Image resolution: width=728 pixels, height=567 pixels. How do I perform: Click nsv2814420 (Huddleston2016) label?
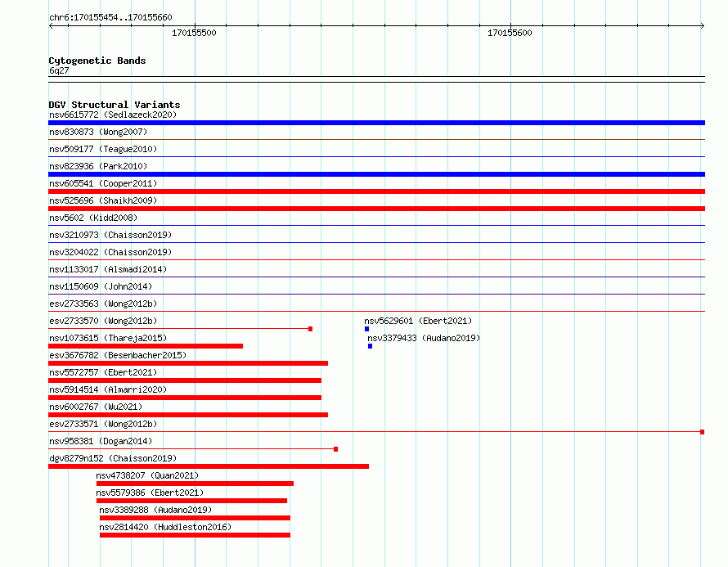click(165, 527)
